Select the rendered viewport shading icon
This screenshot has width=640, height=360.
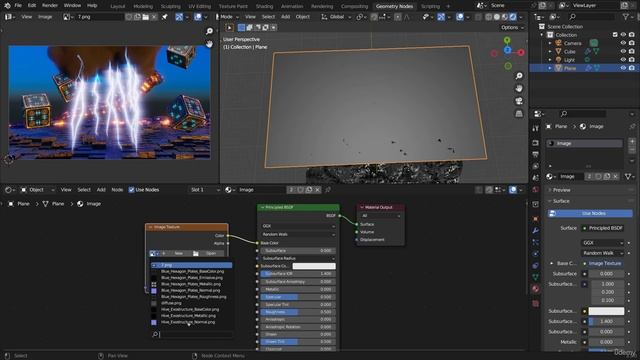[x=513, y=17]
